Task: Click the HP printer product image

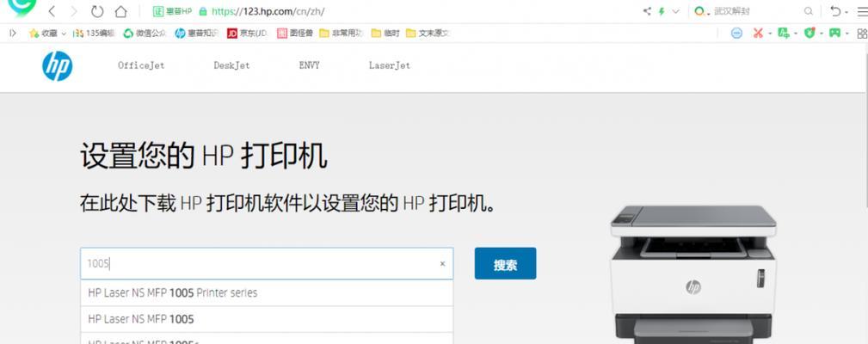Action: [x=693, y=274]
